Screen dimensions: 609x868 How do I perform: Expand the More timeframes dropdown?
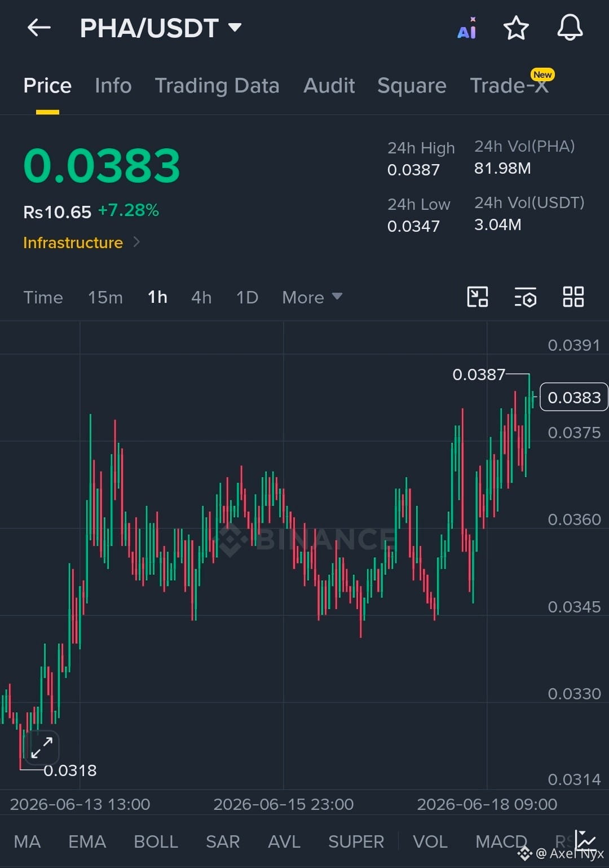click(312, 297)
